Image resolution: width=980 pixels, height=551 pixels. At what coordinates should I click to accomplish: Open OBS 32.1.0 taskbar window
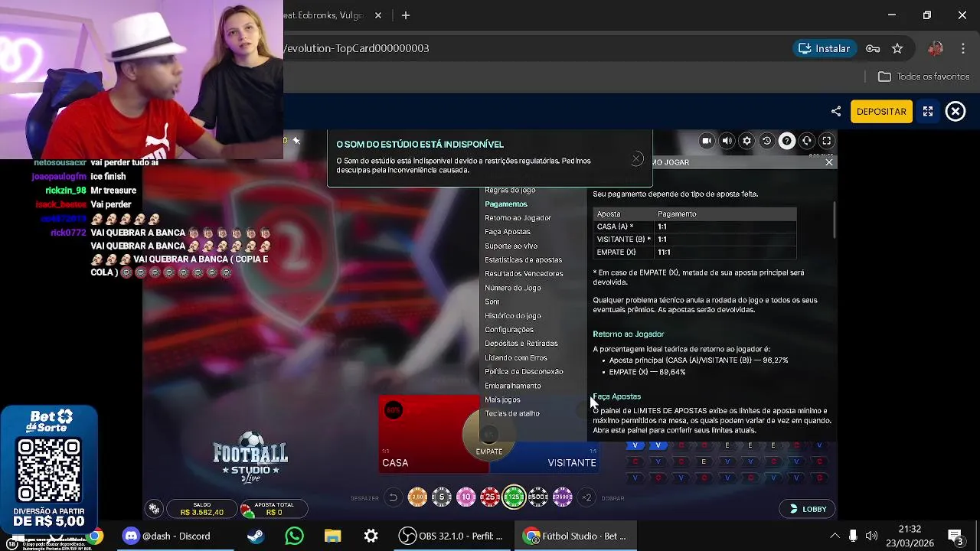point(452,536)
